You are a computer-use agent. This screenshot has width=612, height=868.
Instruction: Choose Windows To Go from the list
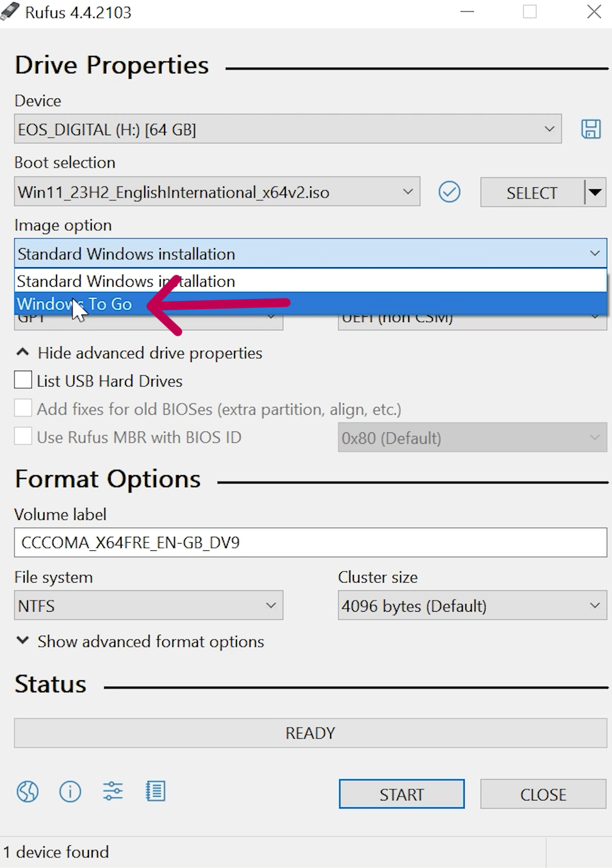click(310, 304)
